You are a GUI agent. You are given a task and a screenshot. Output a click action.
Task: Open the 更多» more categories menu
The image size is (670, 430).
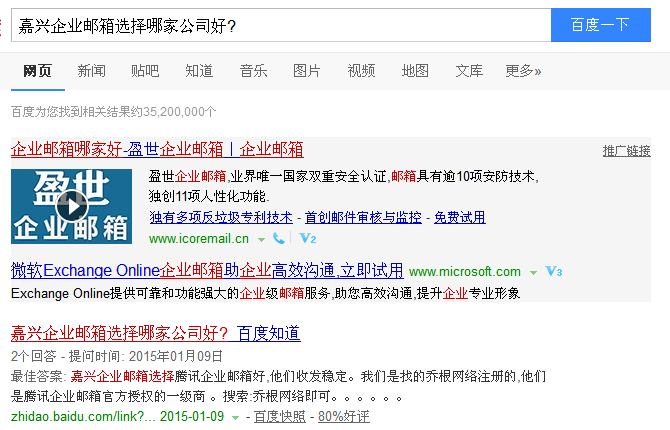click(x=523, y=71)
